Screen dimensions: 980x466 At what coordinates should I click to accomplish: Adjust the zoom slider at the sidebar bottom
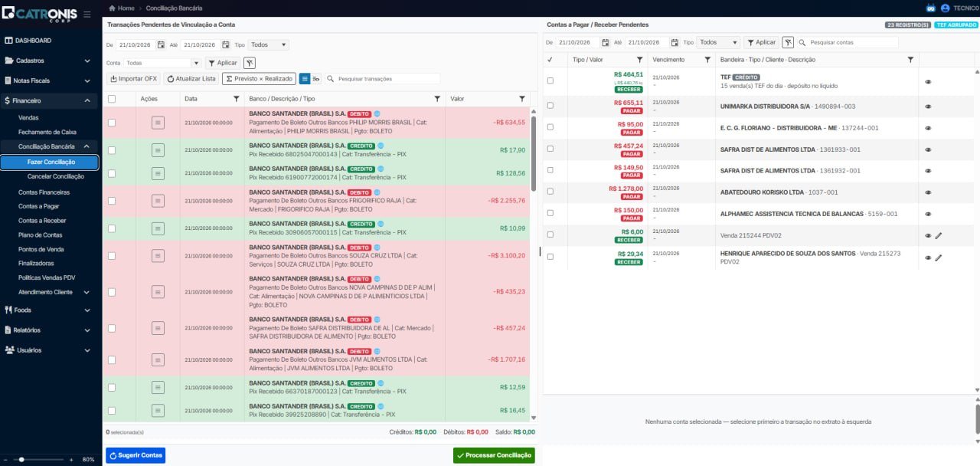[38, 459]
